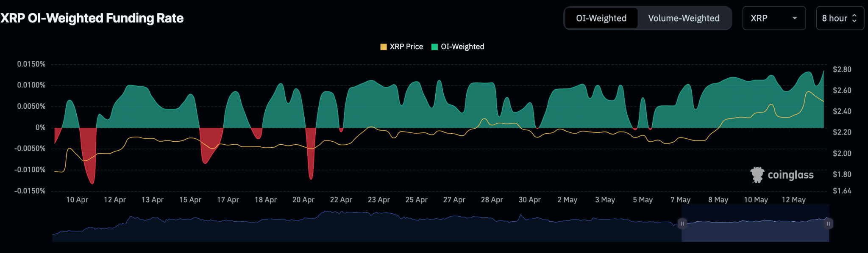The image size is (868, 253).
Task: Toggle the XRP Price legend series
Action: [x=402, y=47]
